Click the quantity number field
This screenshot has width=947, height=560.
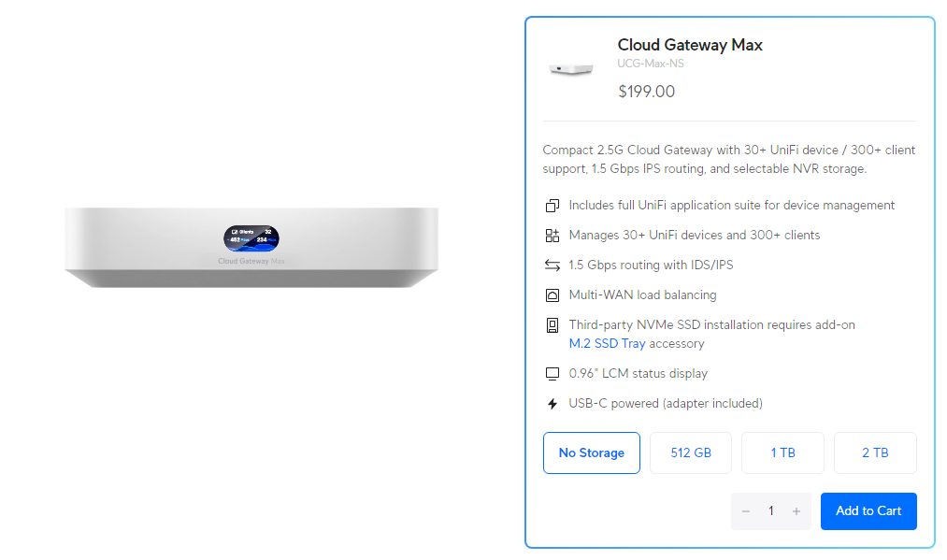pos(771,511)
